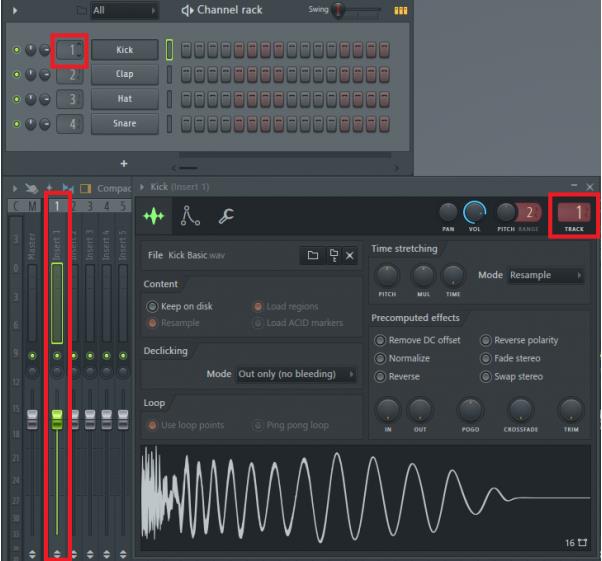
Task: Open the Kick channel settings menu arrow
Action: 142,187
